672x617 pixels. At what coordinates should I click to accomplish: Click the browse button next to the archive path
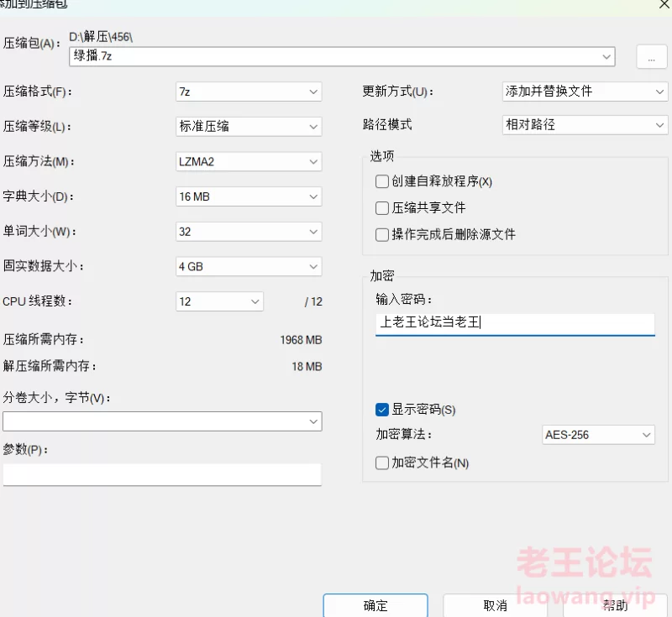(652, 56)
